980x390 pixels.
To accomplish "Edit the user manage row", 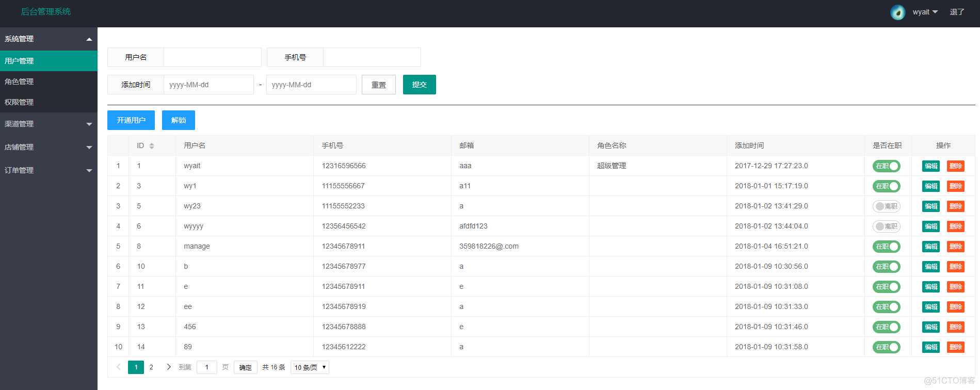I will [x=930, y=247].
